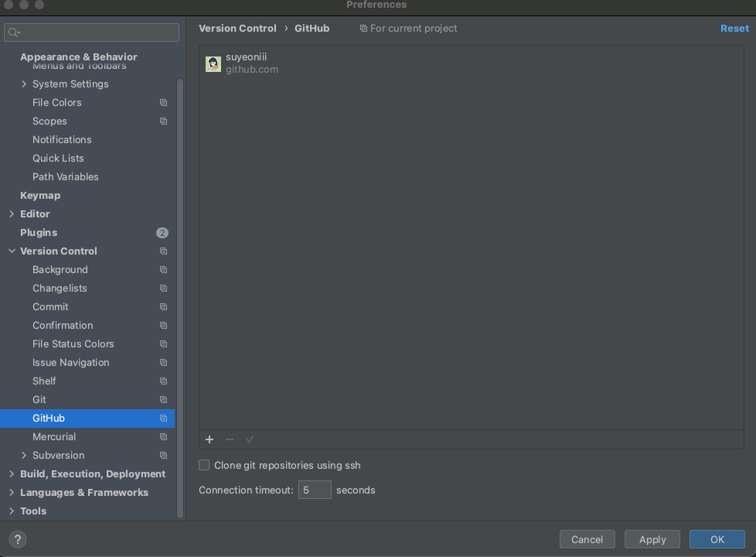Screen dimensions: 756x557
Task: Select File Status Colors entry
Action: [73, 344]
